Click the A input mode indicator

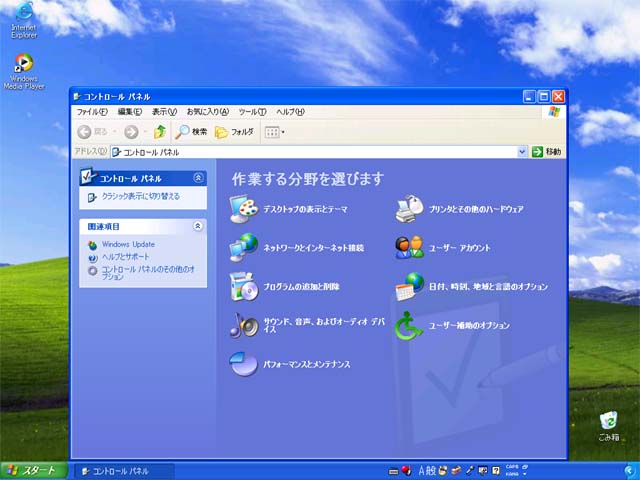coord(422,471)
